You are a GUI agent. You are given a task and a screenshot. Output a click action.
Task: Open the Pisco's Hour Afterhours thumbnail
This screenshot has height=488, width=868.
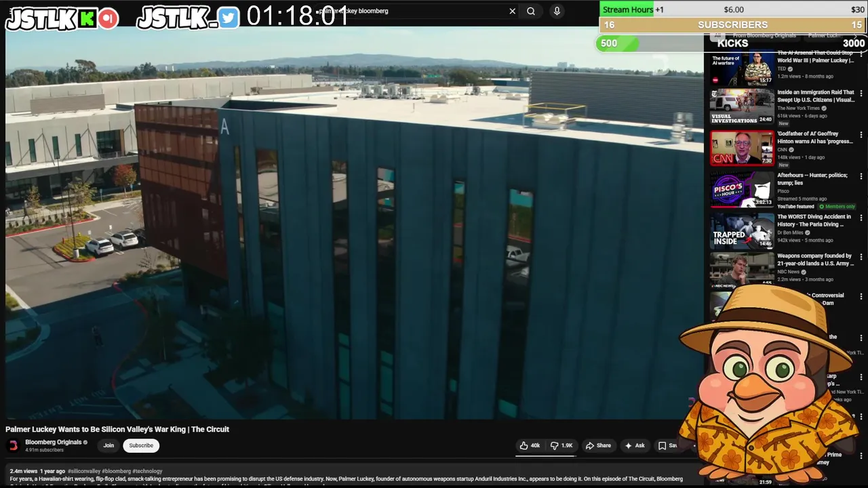(742, 189)
